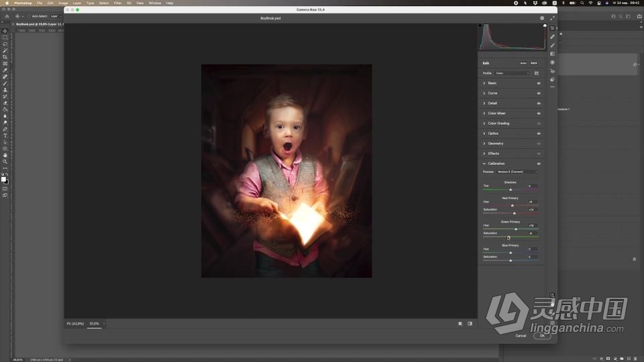Select the Dodge tool
The width and height of the screenshot is (644, 362).
point(5,123)
